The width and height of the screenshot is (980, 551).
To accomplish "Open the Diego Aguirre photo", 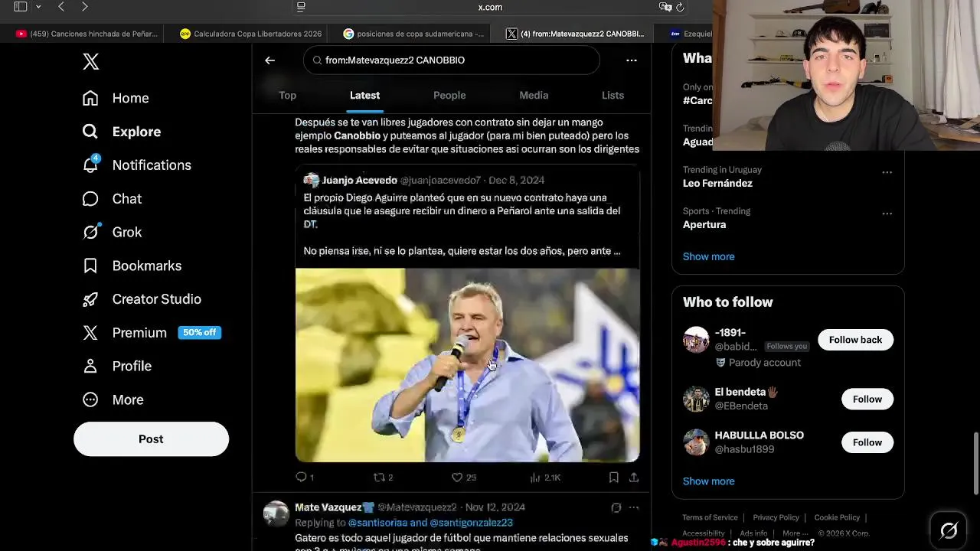I will [x=467, y=365].
